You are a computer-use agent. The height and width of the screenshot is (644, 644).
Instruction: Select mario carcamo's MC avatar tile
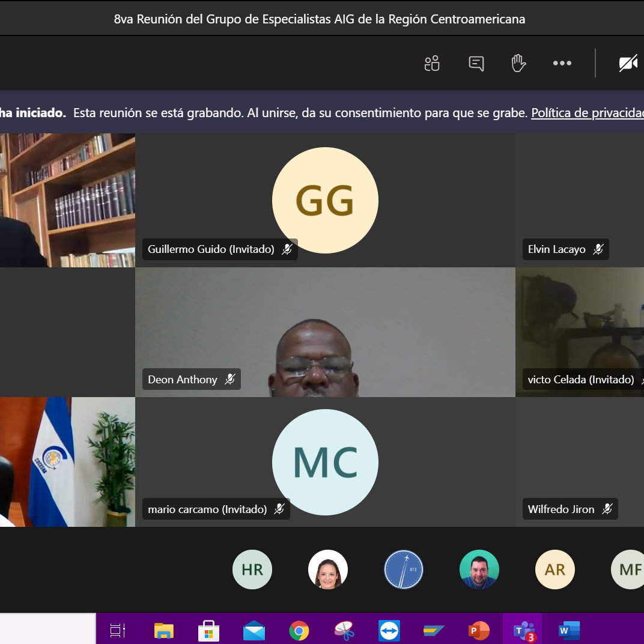pos(325,462)
